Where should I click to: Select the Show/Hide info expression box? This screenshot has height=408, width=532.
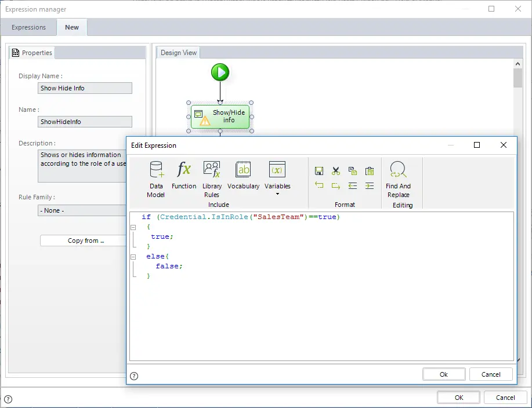click(220, 116)
